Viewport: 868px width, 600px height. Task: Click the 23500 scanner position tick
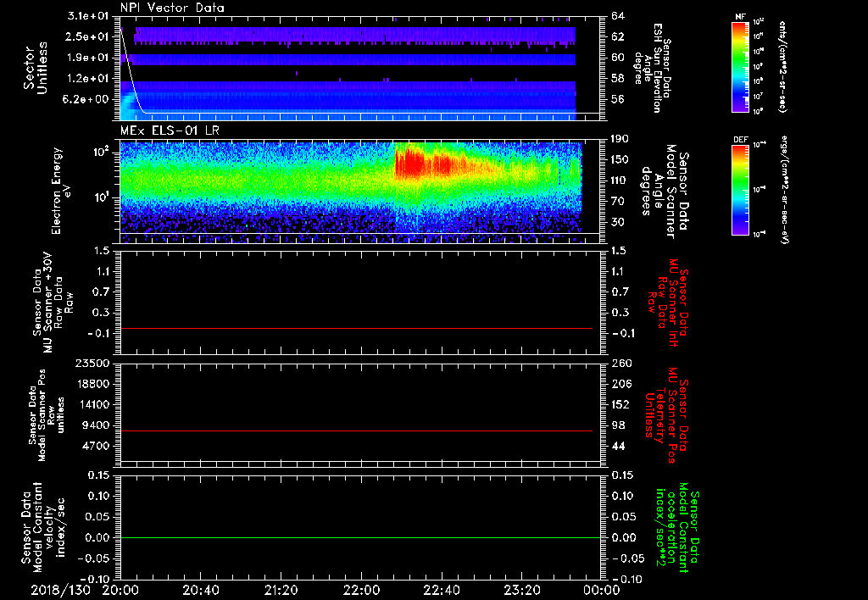92,363
